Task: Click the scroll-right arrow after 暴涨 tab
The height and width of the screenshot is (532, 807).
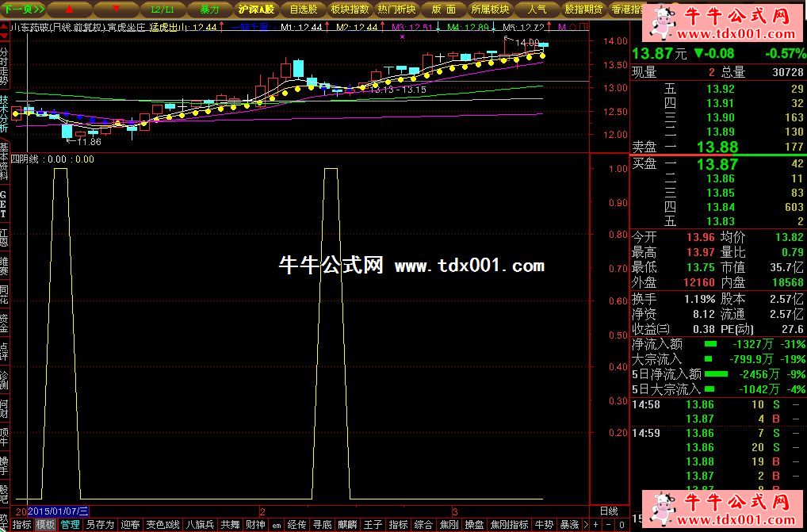Action: 586,524
